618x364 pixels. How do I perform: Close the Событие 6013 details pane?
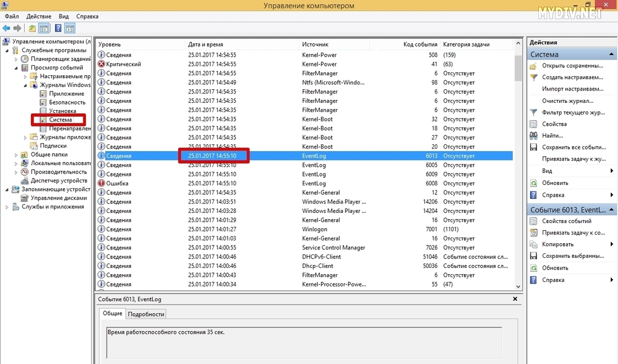tap(515, 299)
